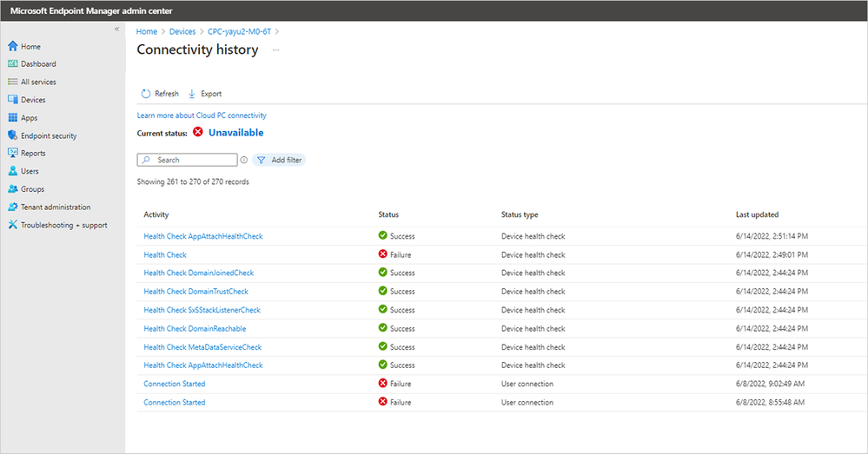This screenshot has height=454, width=868.
Task: Click the Home breadcrumb link
Action: [147, 31]
